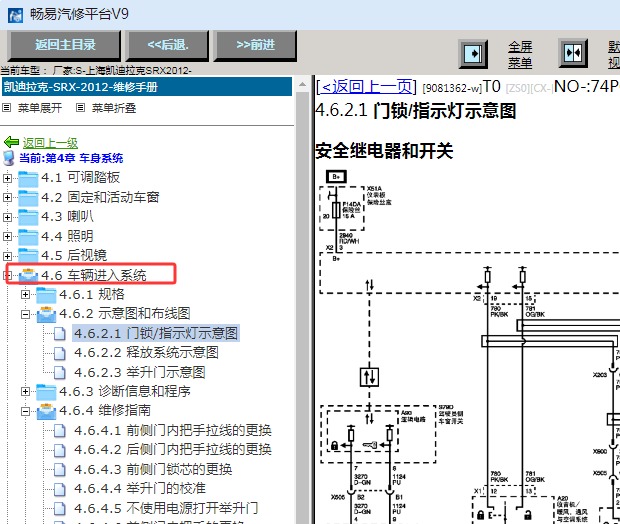Select 4.3 喇叭 in the tree

click(67, 216)
